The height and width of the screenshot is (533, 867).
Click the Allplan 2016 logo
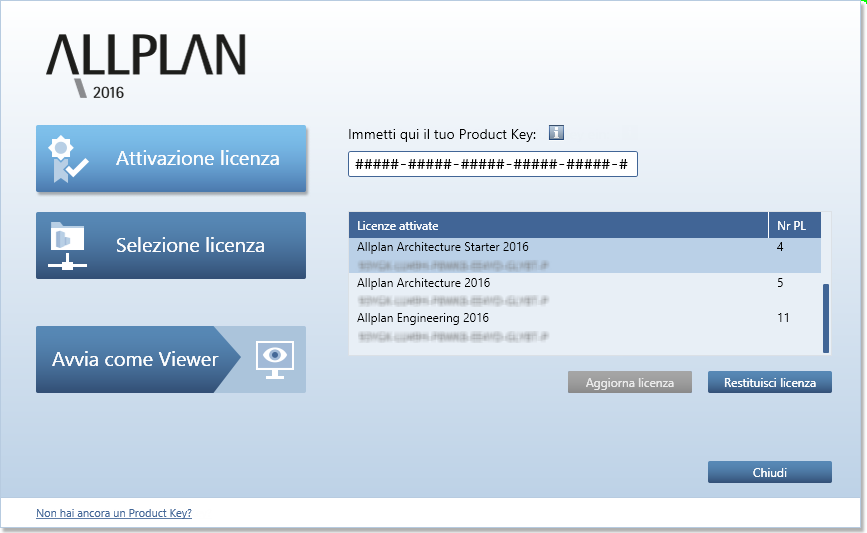[145, 66]
